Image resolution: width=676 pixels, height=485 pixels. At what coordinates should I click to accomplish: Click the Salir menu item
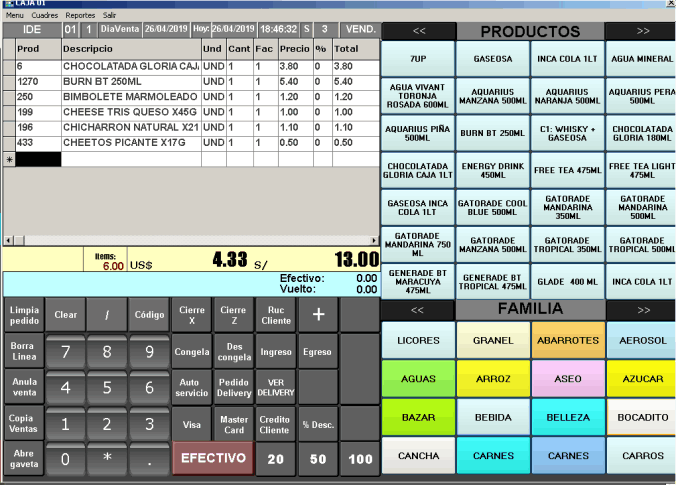109,15
